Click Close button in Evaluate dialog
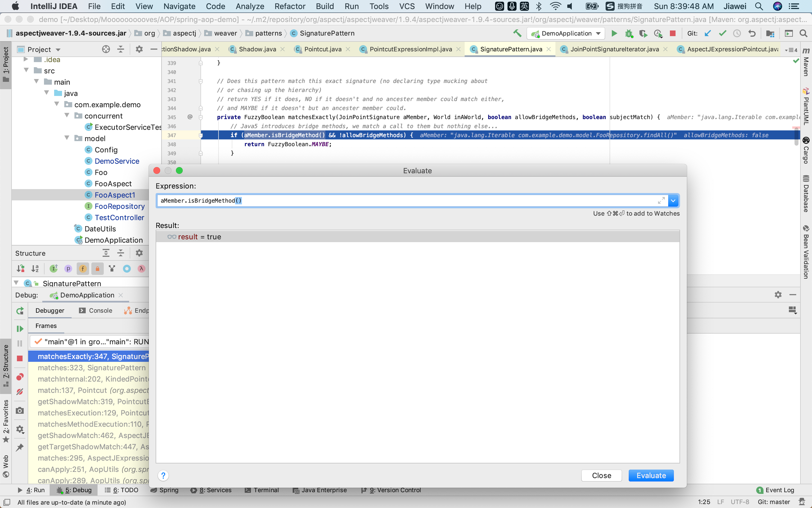812x508 pixels. [x=601, y=476]
